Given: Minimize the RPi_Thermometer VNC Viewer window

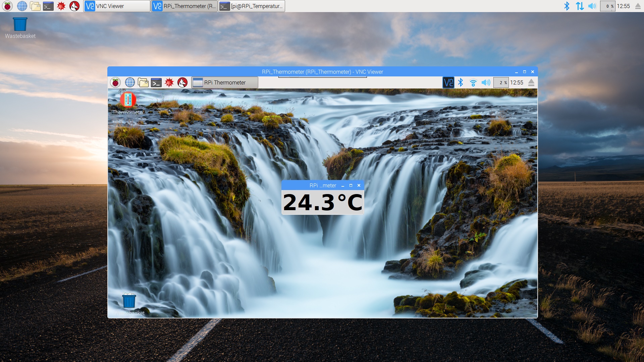Looking at the screenshot, I should [517, 72].
